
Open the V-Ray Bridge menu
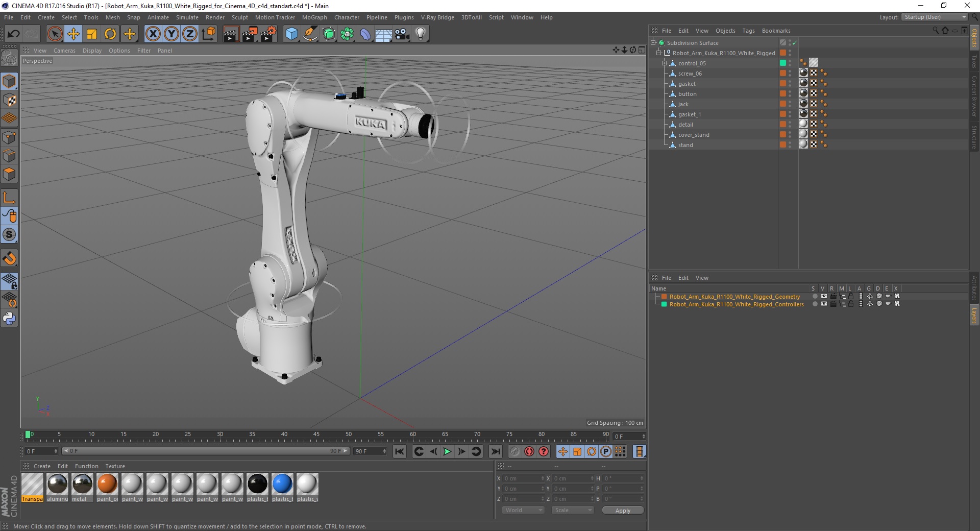437,17
